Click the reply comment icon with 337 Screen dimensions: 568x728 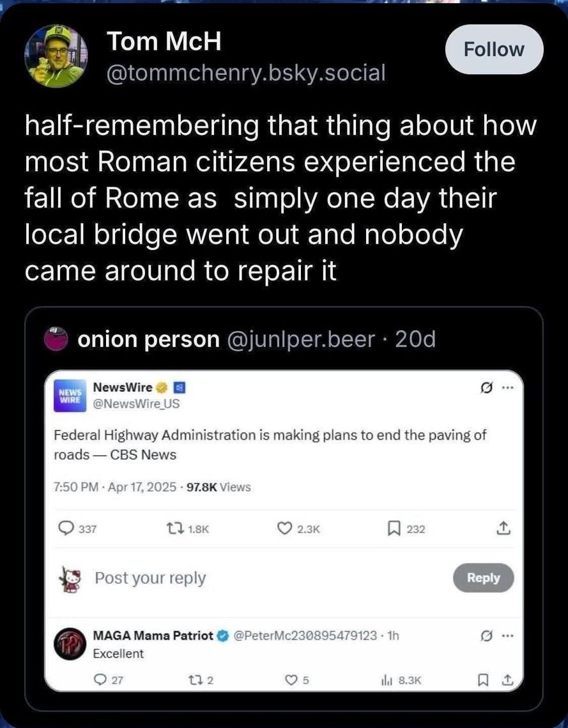pos(66,529)
